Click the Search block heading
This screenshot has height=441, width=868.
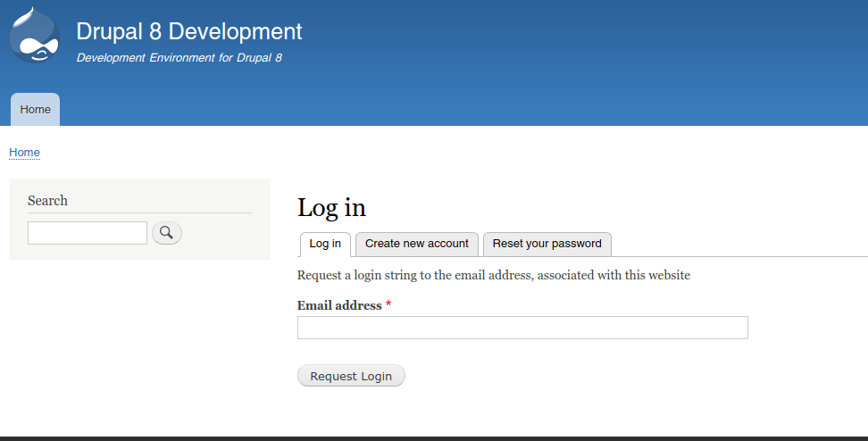47,200
